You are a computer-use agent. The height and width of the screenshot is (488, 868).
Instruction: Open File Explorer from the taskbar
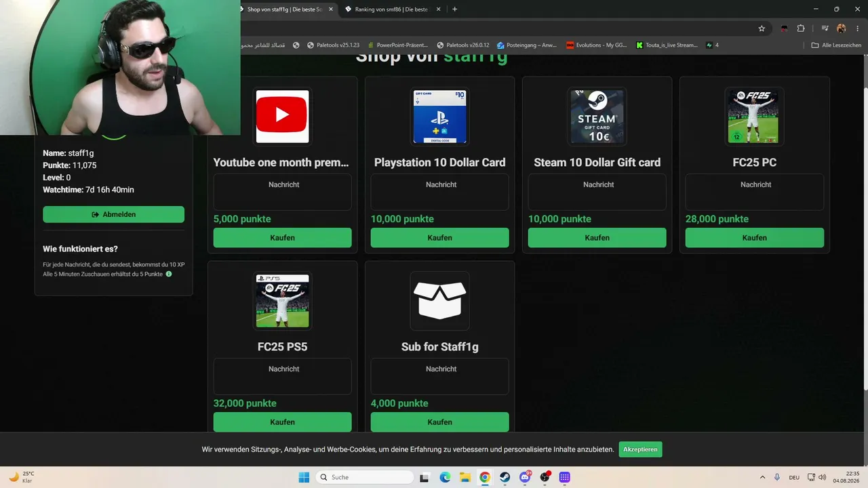click(x=465, y=477)
